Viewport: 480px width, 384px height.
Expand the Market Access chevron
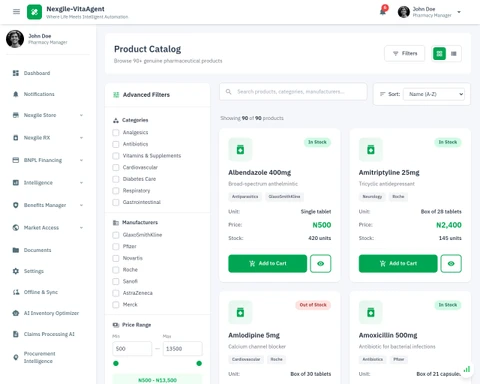[x=81, y=228]
